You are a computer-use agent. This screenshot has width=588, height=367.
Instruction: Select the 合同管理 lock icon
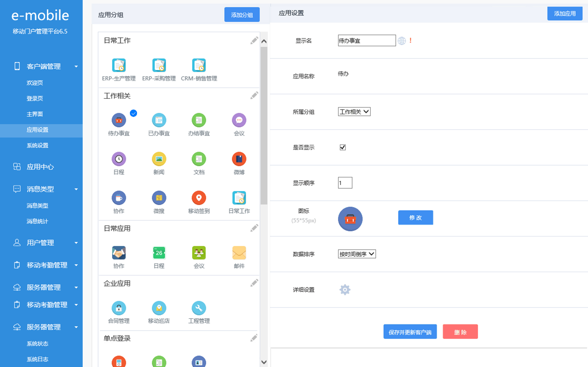[x=119, y=308]
